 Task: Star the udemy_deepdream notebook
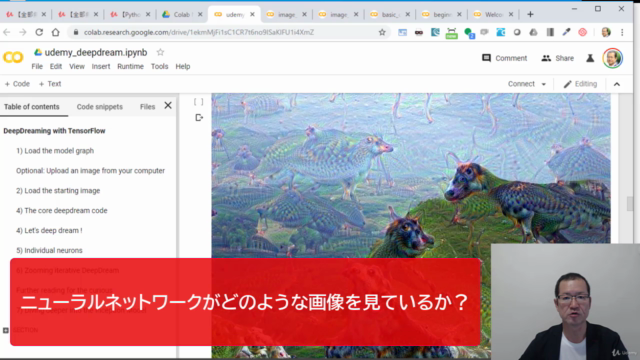click(x=160, y=52)
